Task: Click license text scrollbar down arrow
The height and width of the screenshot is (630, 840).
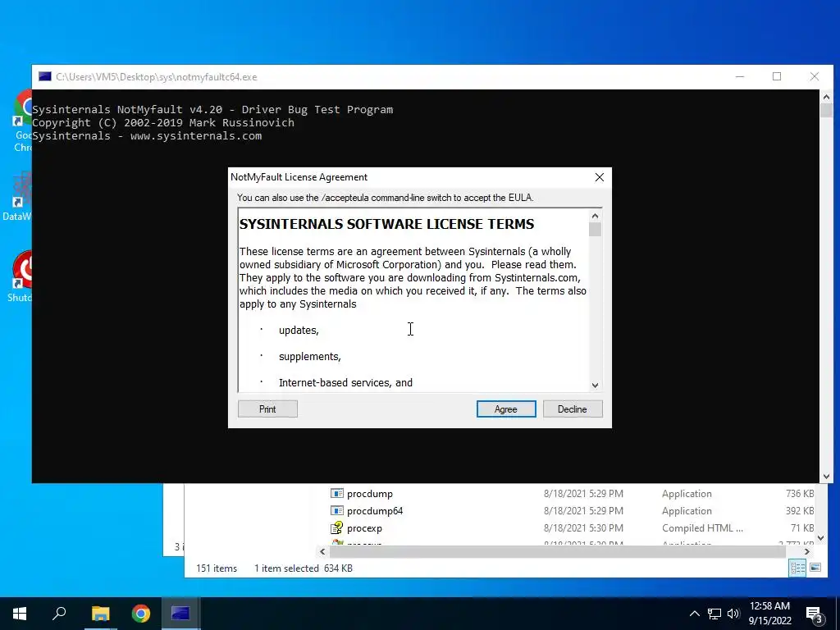Action: 595,386
